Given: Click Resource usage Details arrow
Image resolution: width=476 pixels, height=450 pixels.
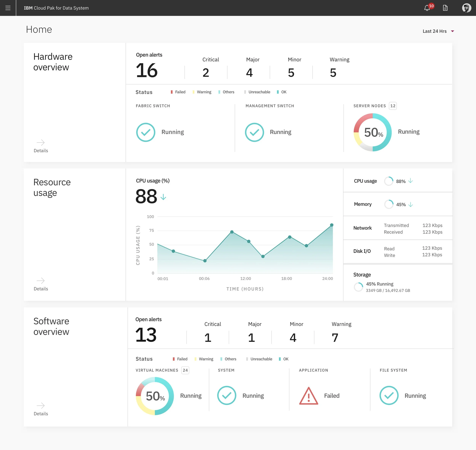Looking at the screenshot, I should click(x=41, y=281).
